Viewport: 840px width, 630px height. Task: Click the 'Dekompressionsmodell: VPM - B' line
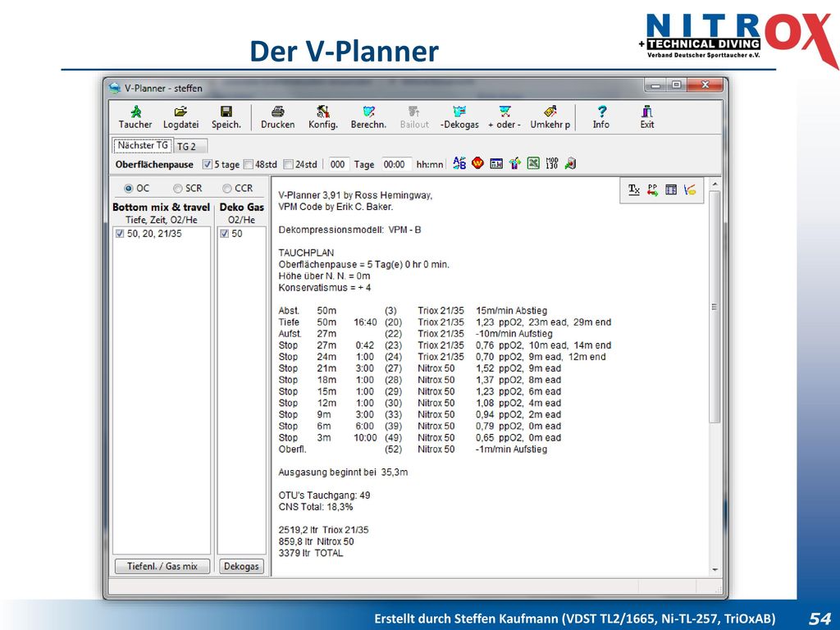tap(349, 230)
